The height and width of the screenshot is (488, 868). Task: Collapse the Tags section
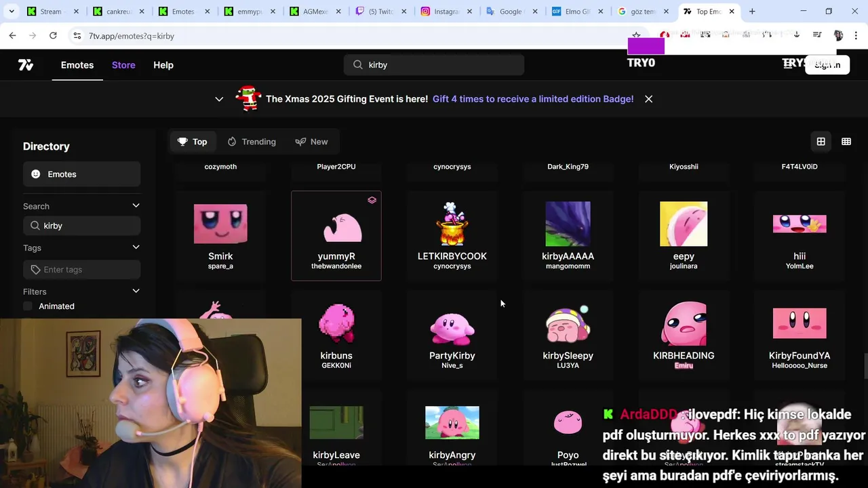point(136,247)
